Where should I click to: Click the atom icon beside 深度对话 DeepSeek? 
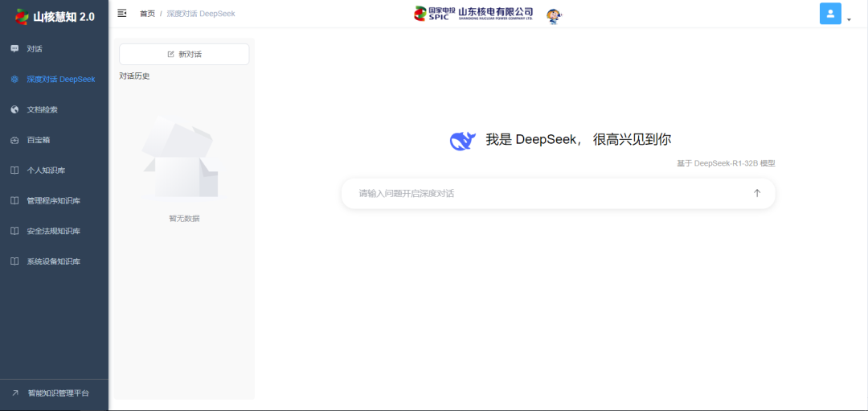(x=14, y=79)
